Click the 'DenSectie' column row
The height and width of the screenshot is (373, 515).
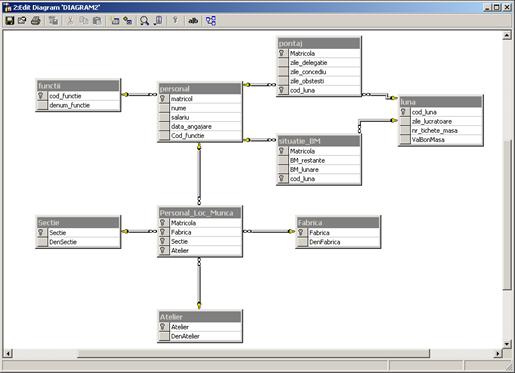click(78, 242)
